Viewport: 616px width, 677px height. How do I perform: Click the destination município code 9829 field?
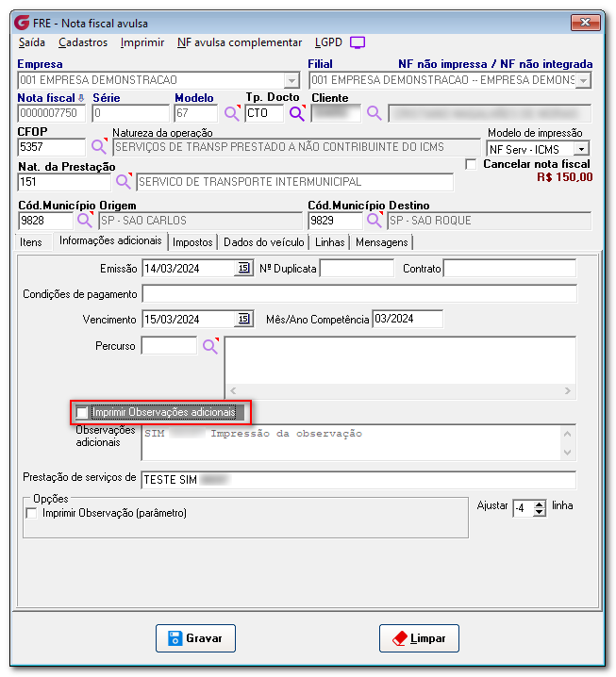(335, 221)
